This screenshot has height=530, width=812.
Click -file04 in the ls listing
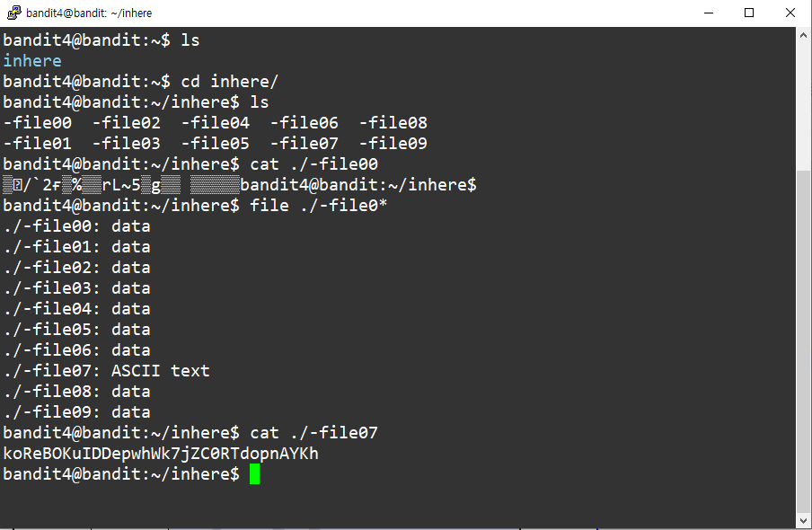pos(216,123)
